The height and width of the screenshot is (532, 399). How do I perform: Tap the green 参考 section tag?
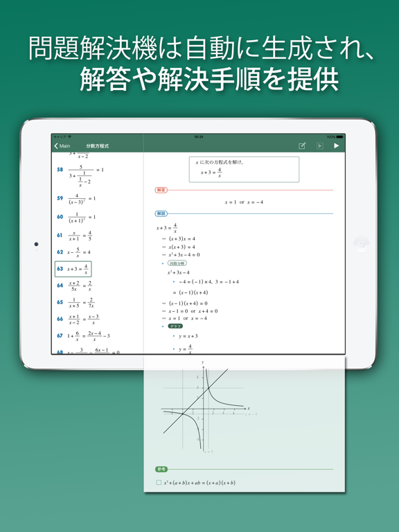[x=161, y=469]
